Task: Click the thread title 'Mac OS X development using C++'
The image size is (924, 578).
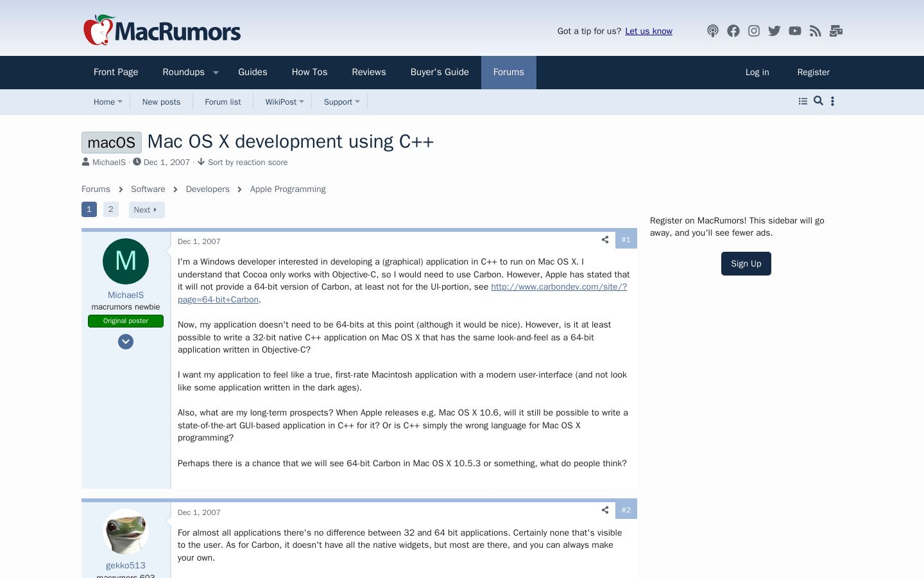Action: [x=291, y=141]
